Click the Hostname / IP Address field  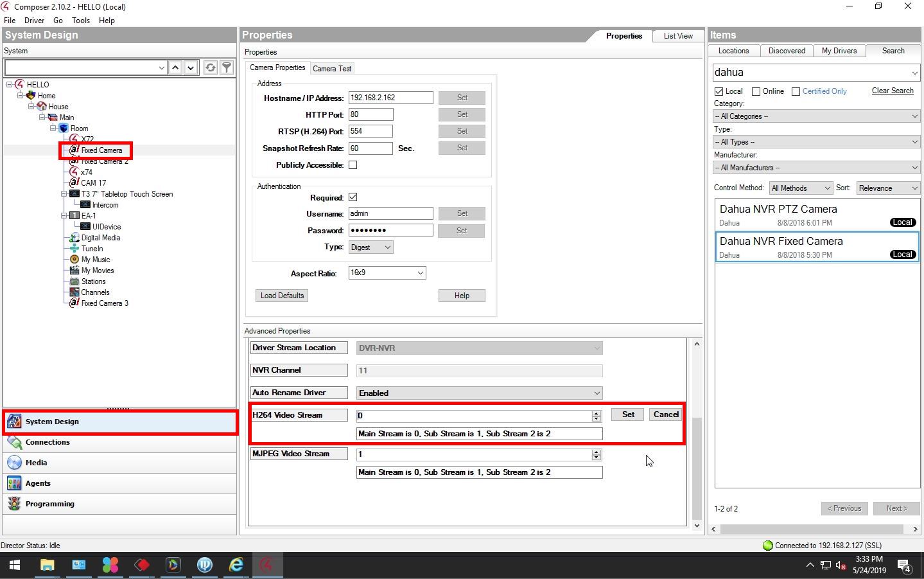pos(390,98)
